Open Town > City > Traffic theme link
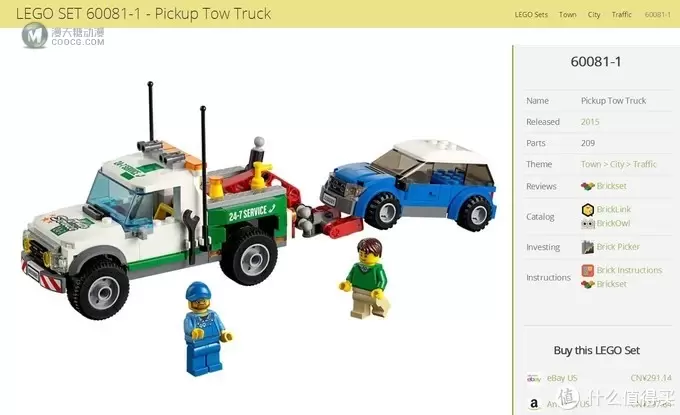The height and width of the screenshot is (415, 680). [x=618, y=164]
